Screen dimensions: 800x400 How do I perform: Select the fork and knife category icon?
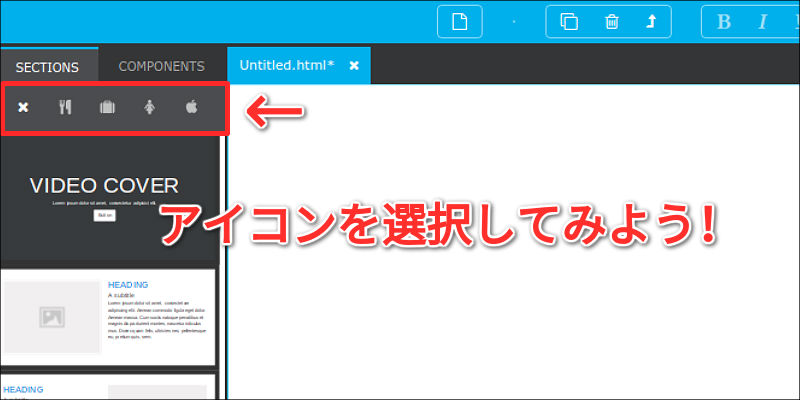(65, 107)
